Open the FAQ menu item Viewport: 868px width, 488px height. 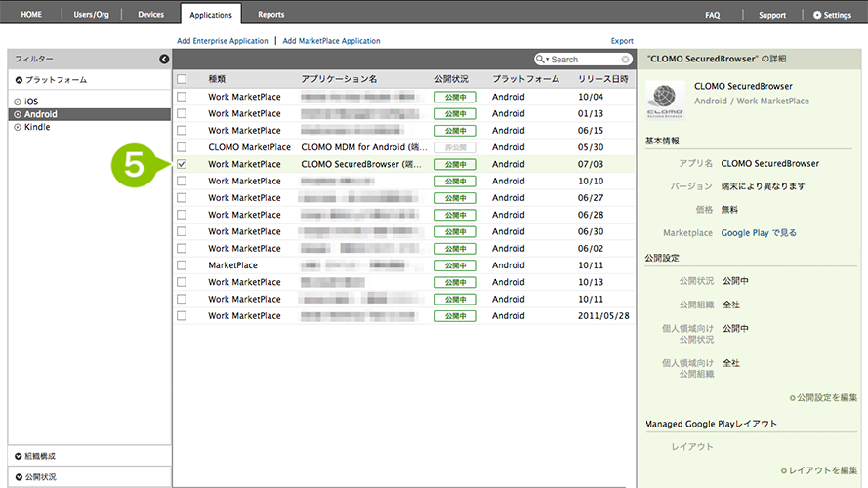pos(713,15)
